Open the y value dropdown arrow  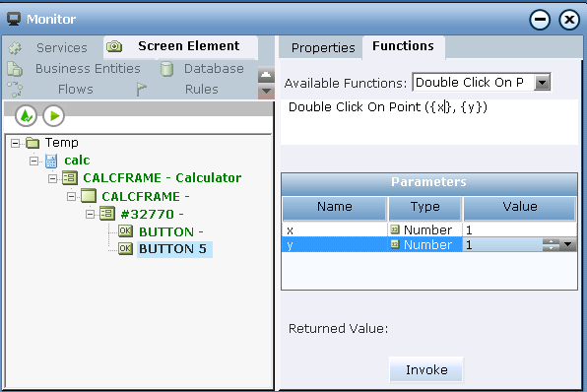tap(568, 245)
